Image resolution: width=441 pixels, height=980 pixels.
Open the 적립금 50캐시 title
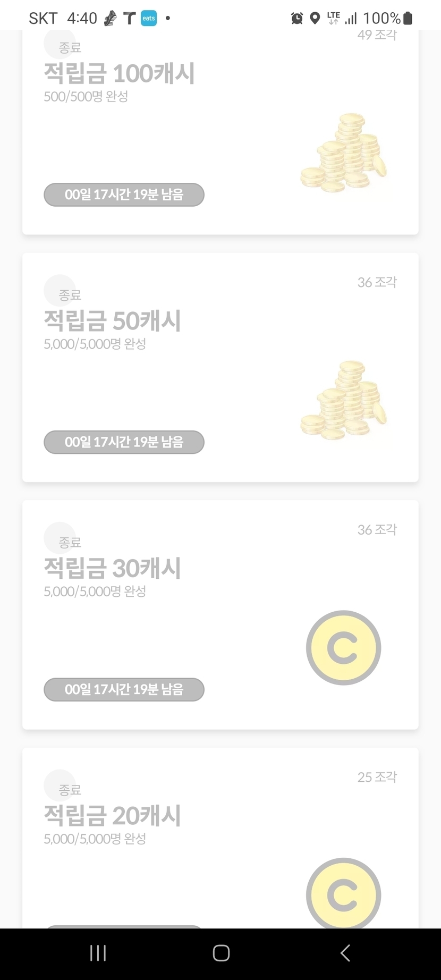112,320
